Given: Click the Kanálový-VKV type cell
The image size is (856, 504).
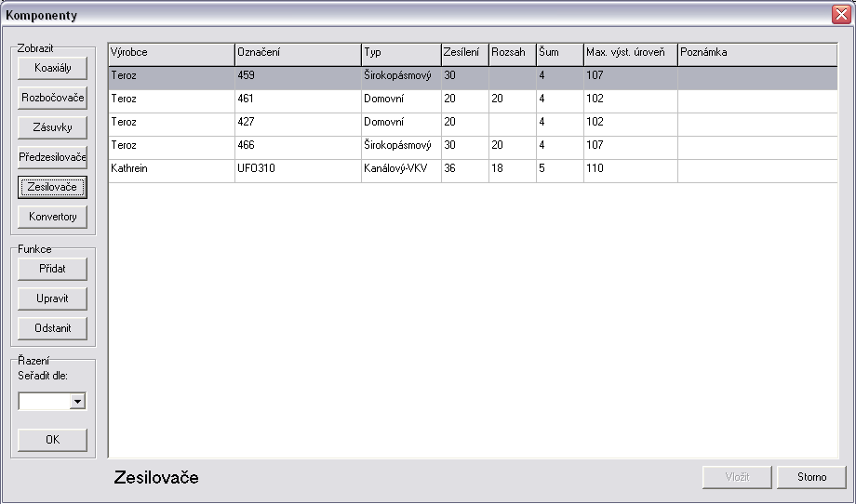Looking at the screenshot, I should (401, 171).
